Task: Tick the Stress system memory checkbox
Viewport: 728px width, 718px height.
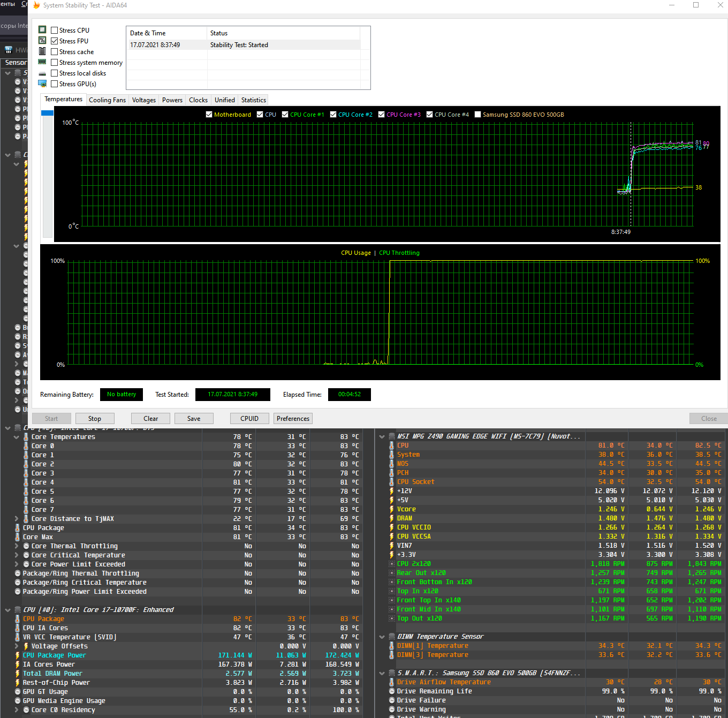Action: pos(54,63)
